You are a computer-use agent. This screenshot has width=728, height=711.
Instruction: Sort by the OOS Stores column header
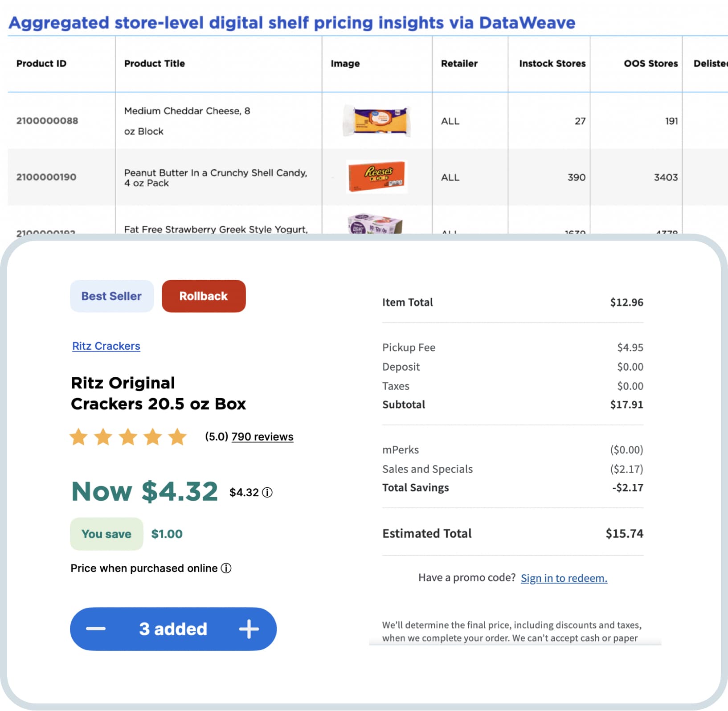point(651,63)
